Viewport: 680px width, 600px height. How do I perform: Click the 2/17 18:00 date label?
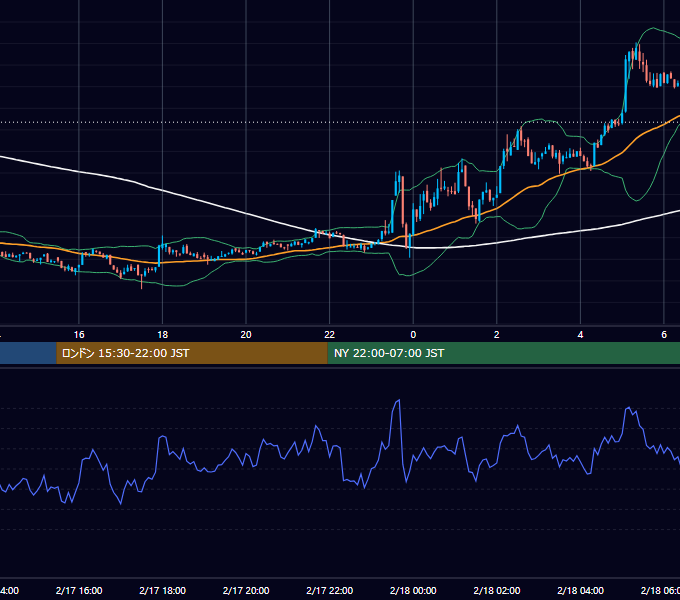(x=163, y=590)
